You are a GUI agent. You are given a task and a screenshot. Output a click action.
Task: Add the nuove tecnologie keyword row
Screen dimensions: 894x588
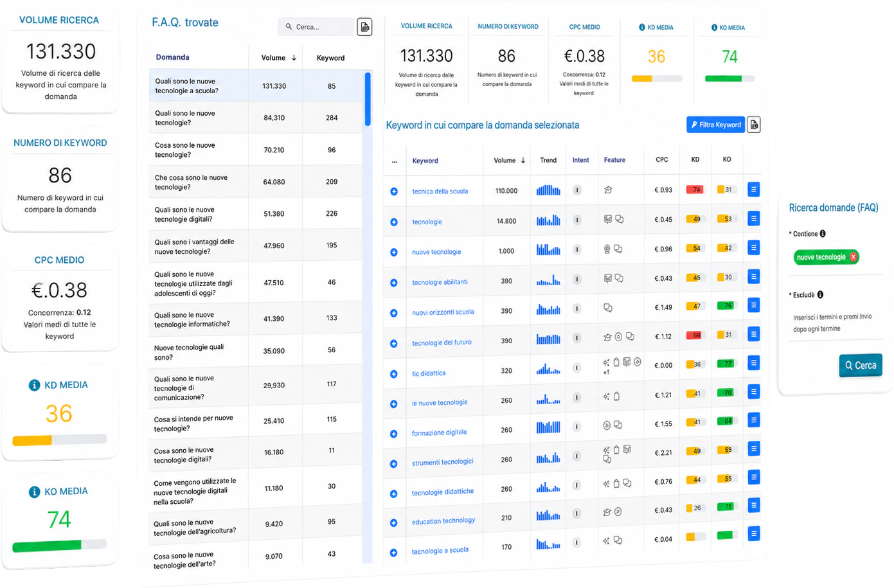point(394,252)
